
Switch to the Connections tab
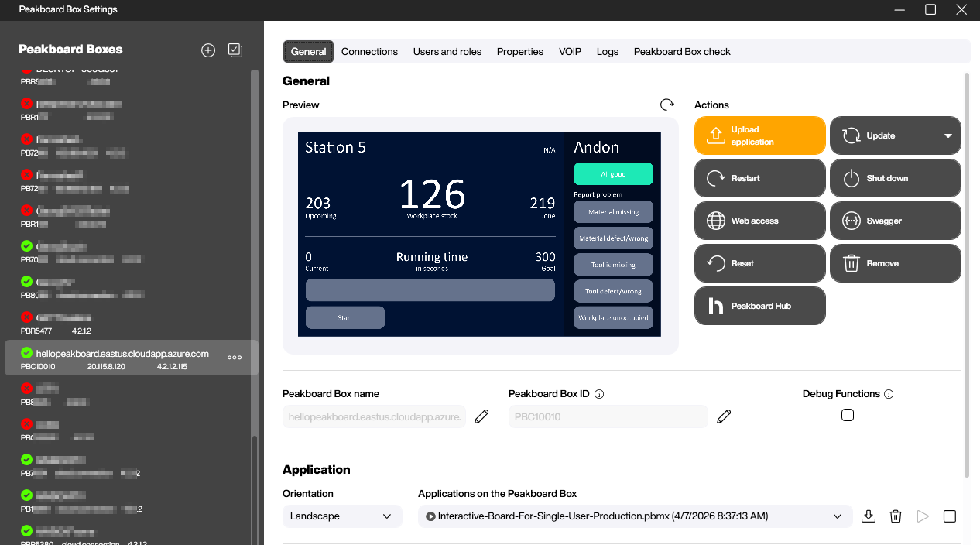(369, 51)
